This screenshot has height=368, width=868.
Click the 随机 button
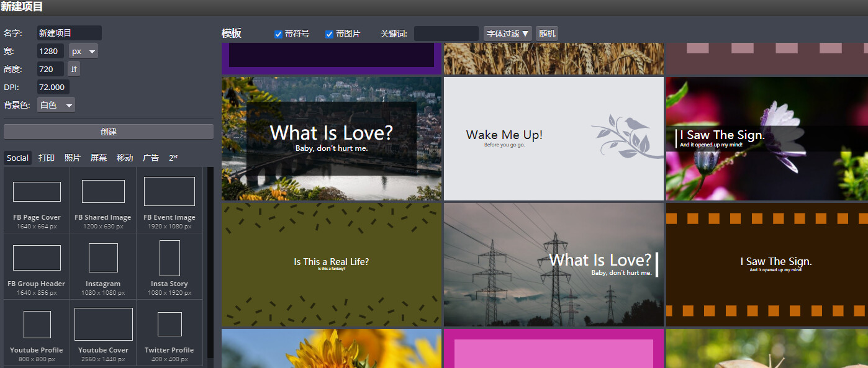coord(547,34)
